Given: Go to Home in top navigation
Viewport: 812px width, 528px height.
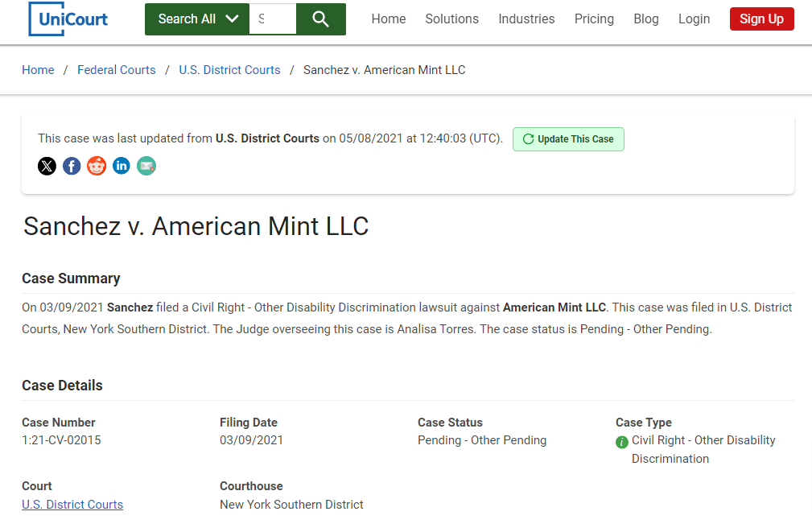Looking at the screenshot, I should [x=389, y=19].
